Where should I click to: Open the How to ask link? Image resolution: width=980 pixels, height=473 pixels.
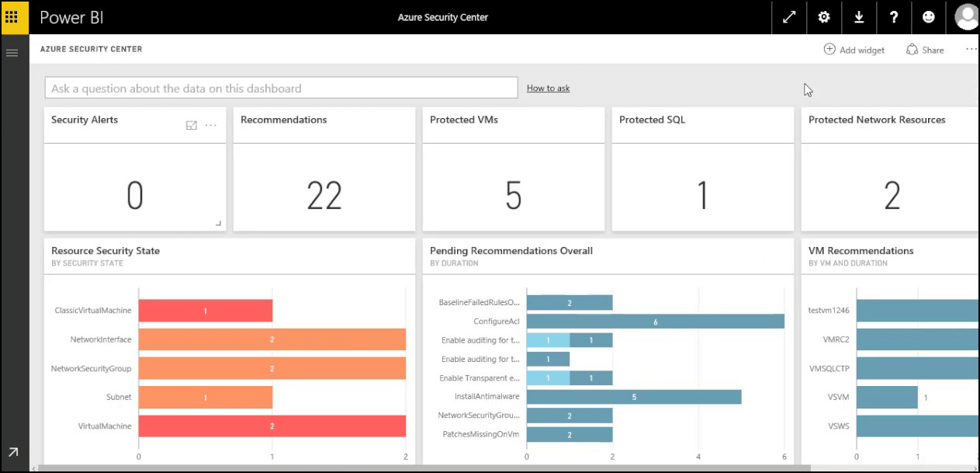(548, 88)
